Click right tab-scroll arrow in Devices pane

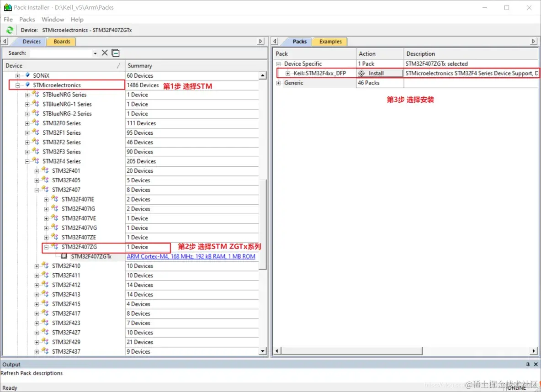[261, 42]
